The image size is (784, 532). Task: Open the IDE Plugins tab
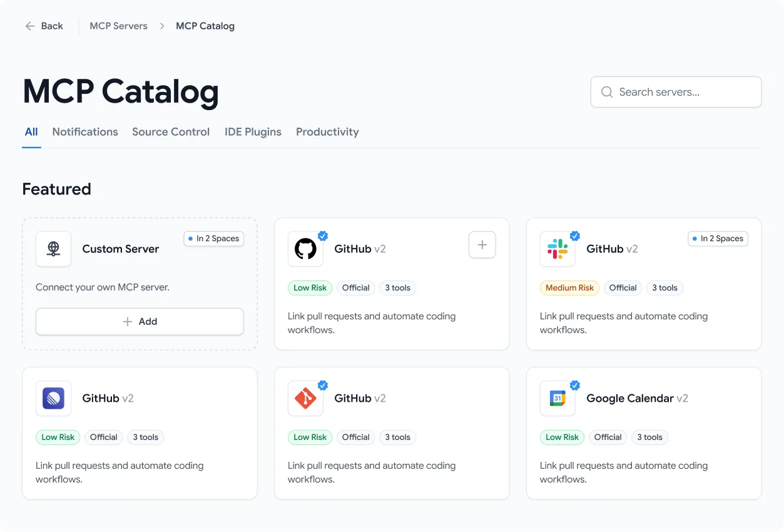253,132
